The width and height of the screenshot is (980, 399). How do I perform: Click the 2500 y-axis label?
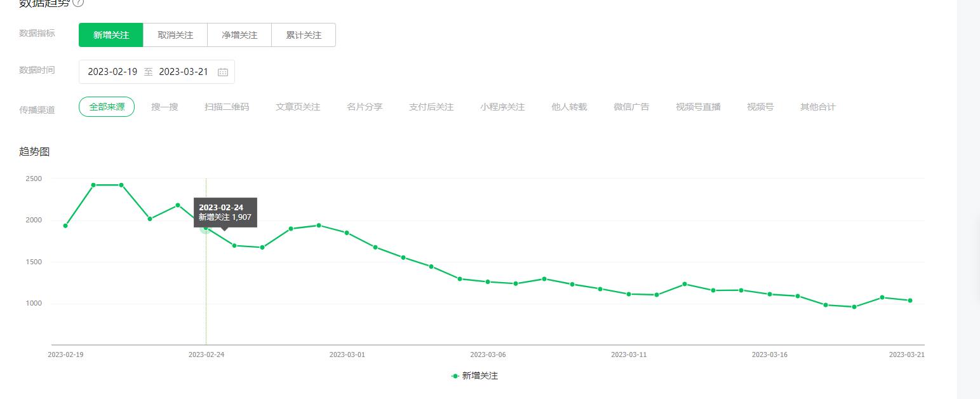tap(34, 179)
